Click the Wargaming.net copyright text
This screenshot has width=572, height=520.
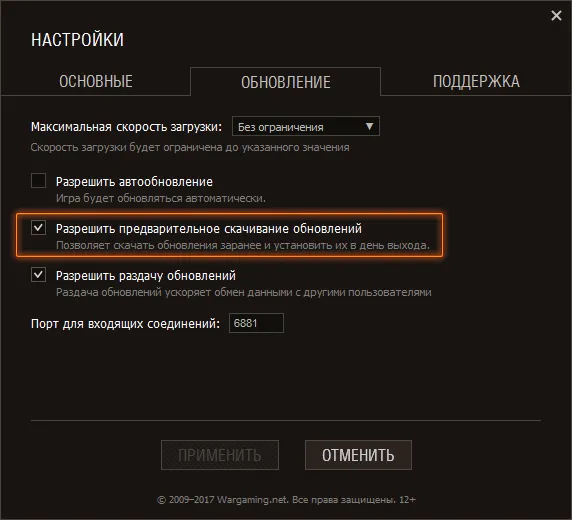click(286, 500)
